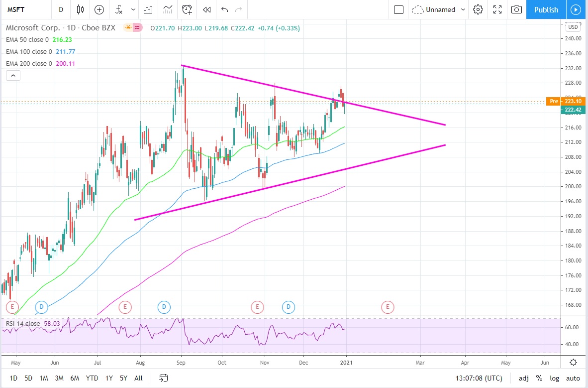The width and height of the screenshot is (588, 388).
Task: Change the D chart interval
Action: click(x=61, y=9)
